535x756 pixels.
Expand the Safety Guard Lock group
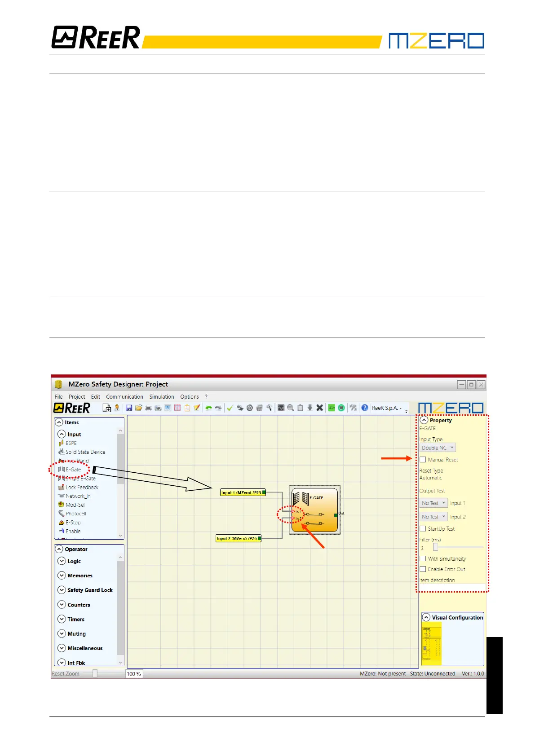click(x=62, y=590)
